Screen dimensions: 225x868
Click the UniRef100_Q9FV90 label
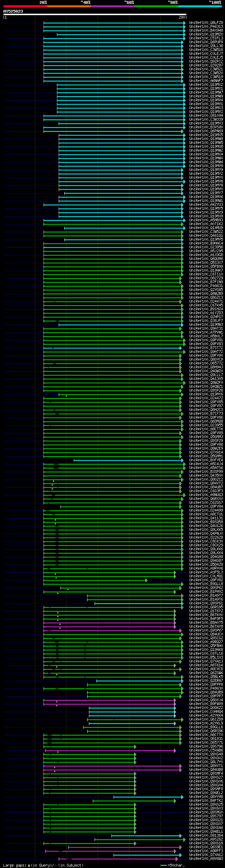(206, 355)
